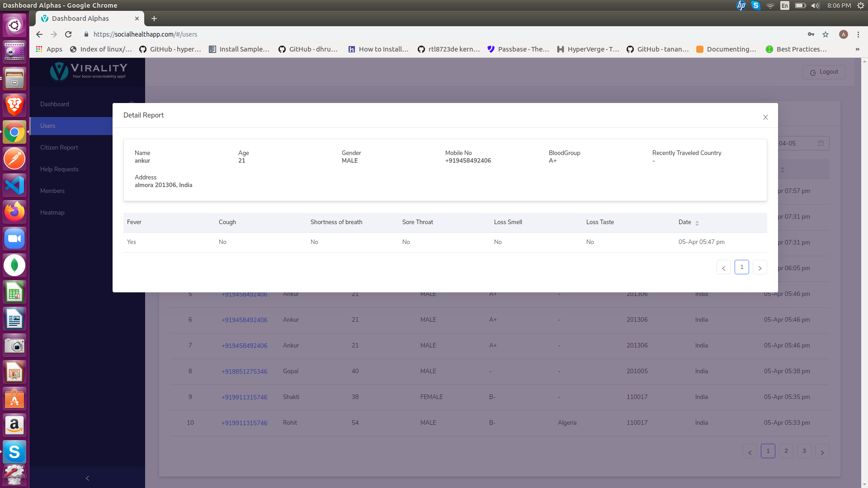Open Citizen Report in sidebar
Viewport: 868px width, 488px height.
click(x=59, y=147)
